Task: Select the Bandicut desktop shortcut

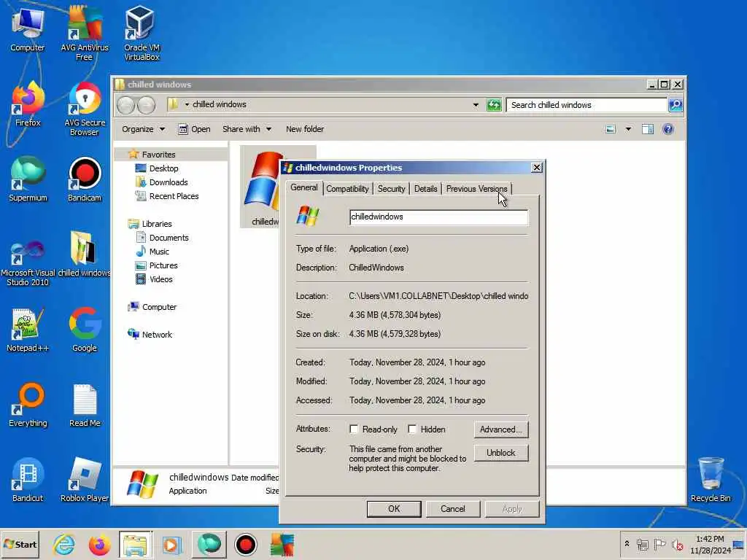Action: click(x=28, y=480)
